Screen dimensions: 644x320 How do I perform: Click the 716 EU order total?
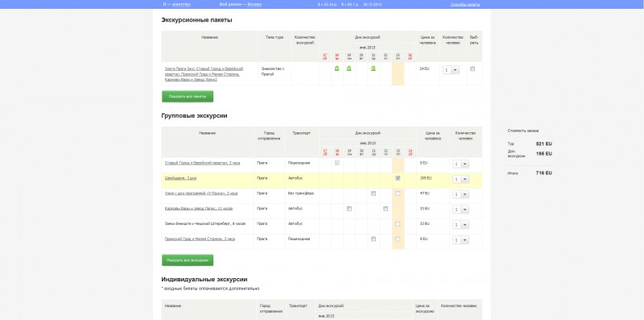(x=544, y=173)
